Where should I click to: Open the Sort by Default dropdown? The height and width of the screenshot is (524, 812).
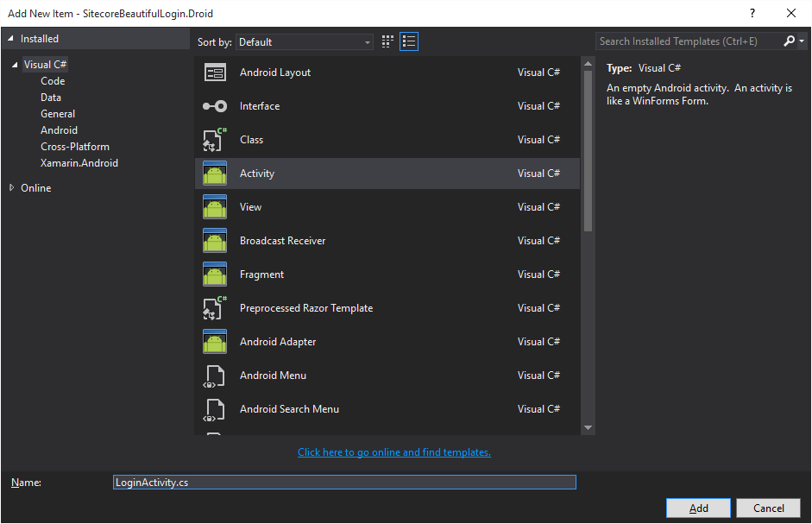coord(304,42)
